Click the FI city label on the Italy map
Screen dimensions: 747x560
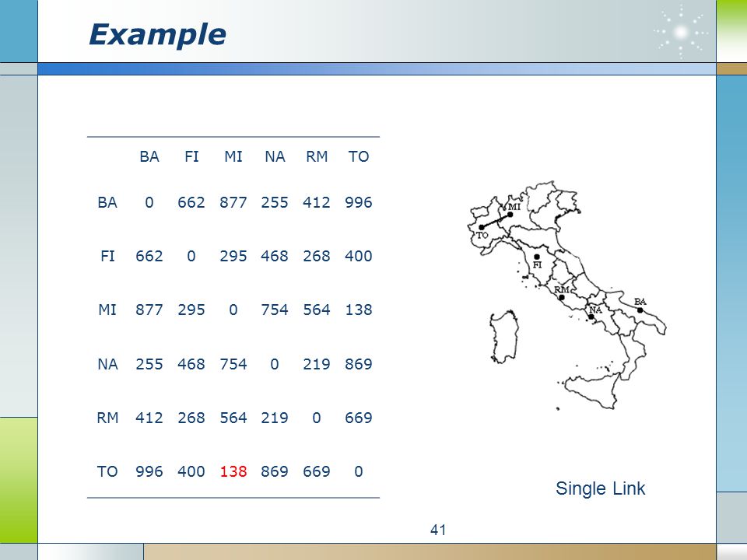pyautogui.click(x=538, y=264)
